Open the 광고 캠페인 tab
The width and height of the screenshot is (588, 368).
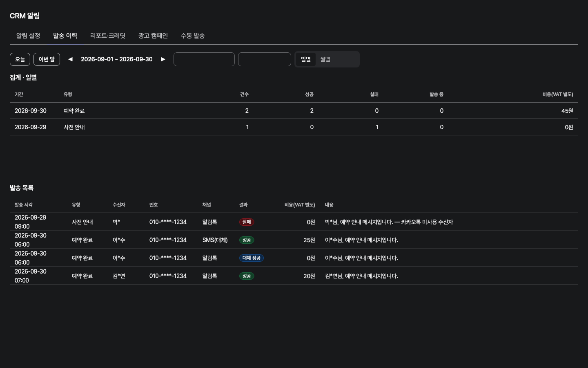tap(153, 36)
